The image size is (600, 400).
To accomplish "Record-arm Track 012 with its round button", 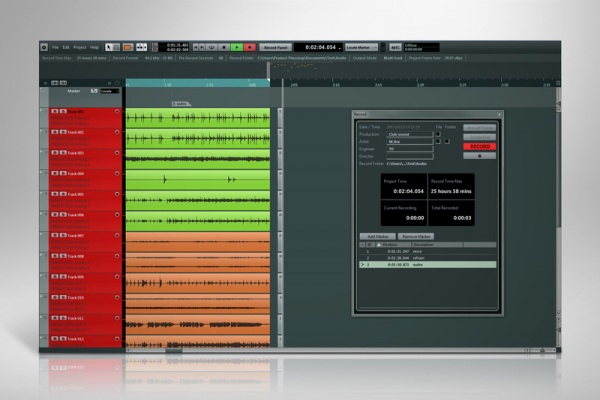I will [117, 339].
